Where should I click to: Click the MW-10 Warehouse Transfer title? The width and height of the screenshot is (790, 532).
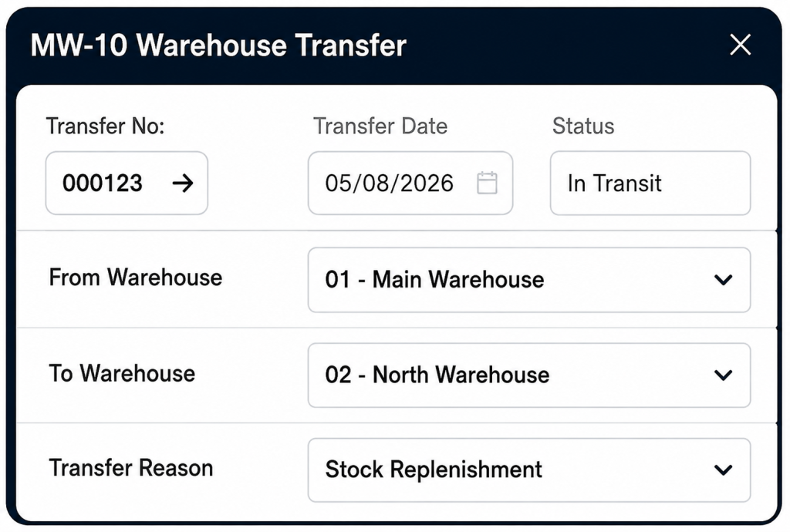tap(218, 45)
